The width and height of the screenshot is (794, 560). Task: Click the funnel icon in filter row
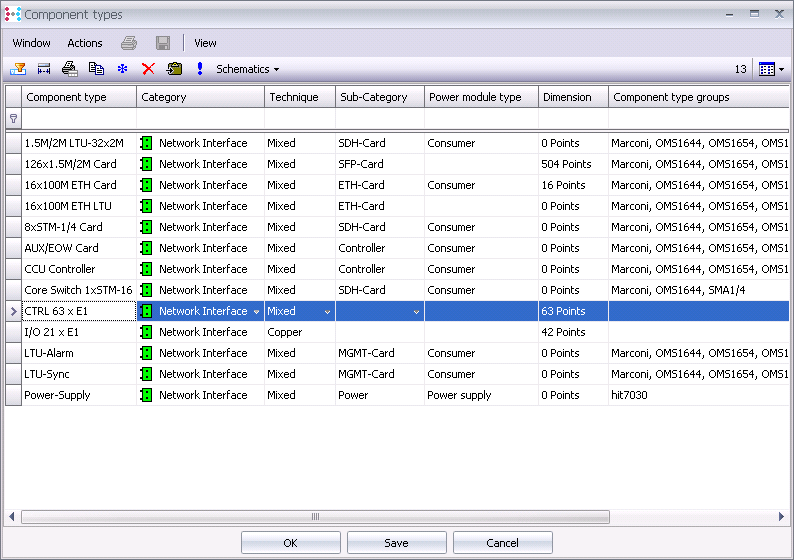point(14,118)
